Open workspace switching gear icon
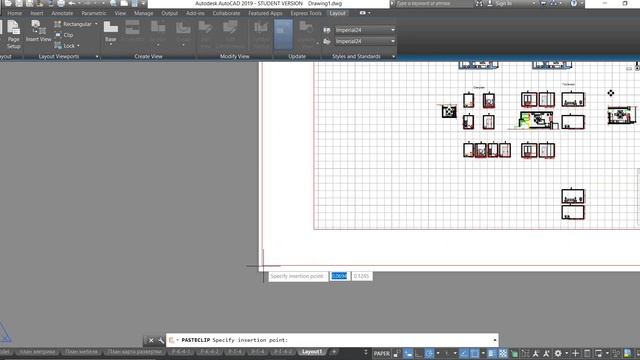The image size is (640, 360). (x=558, y=353)
